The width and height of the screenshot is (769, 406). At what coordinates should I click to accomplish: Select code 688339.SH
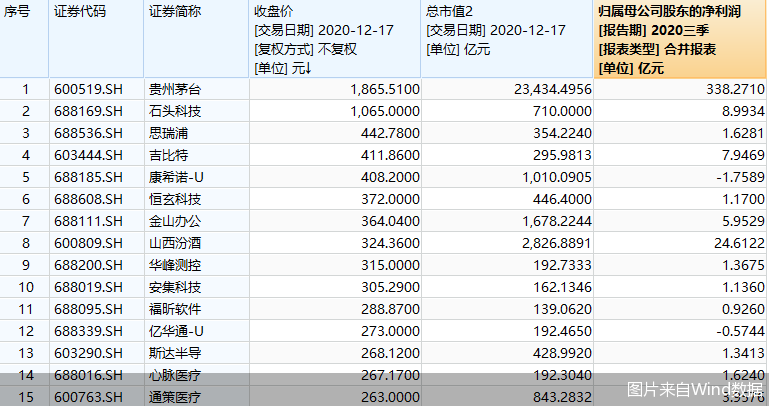tap(88, 331)
